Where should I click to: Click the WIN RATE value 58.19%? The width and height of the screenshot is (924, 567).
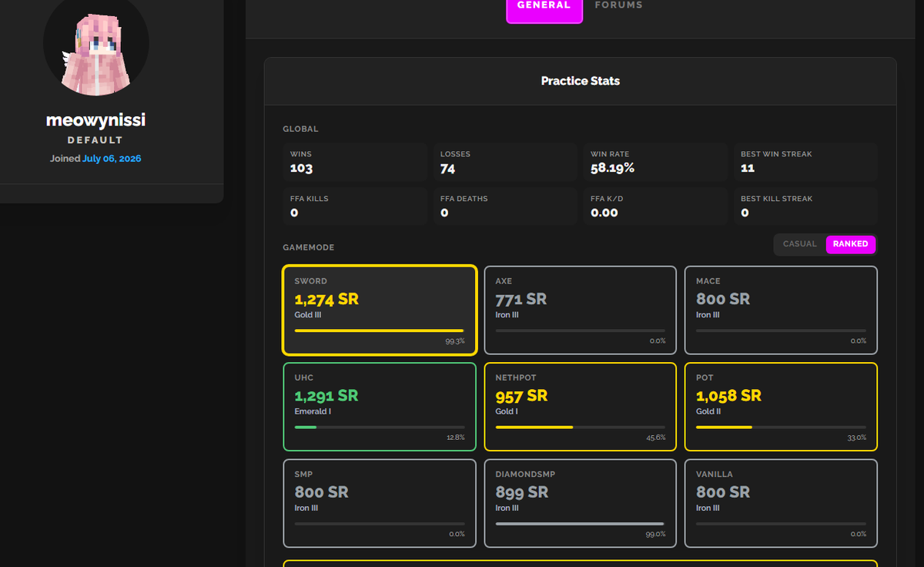point(612,168)
